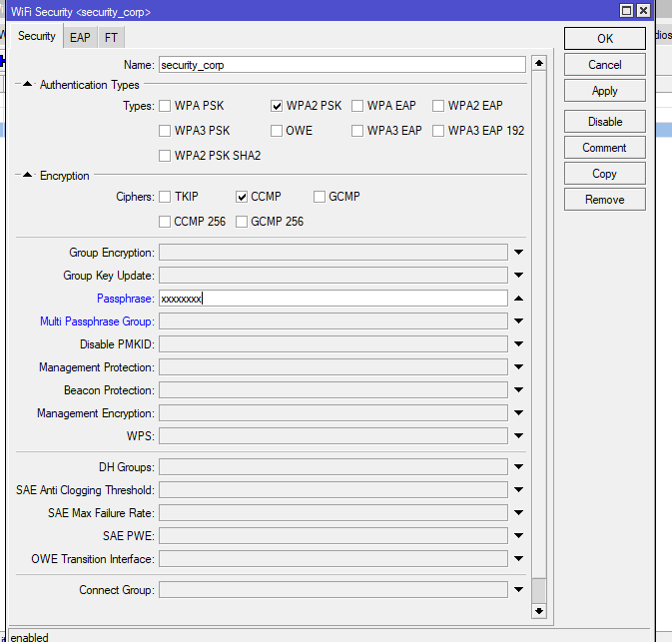
Task: Click into the Name input field
Action: 342,65
